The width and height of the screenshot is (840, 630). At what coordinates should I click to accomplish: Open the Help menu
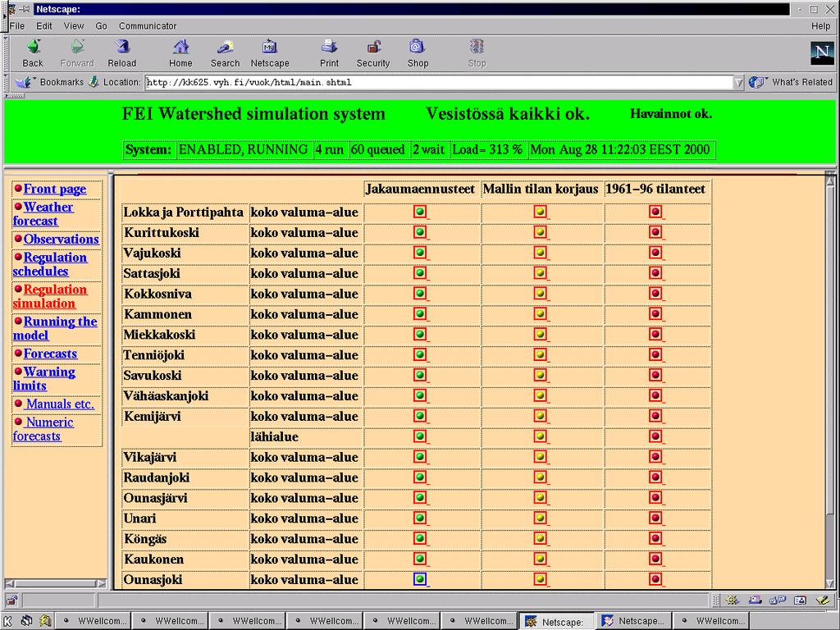pos(820,25)
